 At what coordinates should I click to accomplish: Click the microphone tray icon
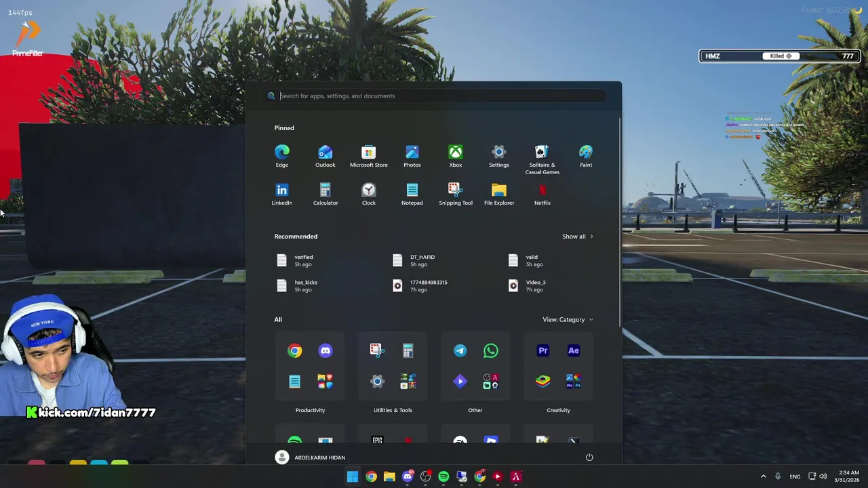tap(778, 476)
